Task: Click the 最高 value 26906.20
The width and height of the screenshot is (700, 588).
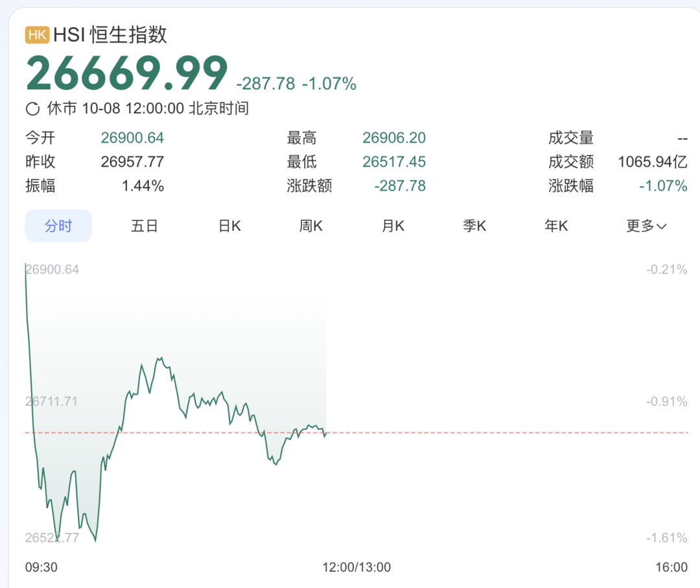Action: pos(394,138)
